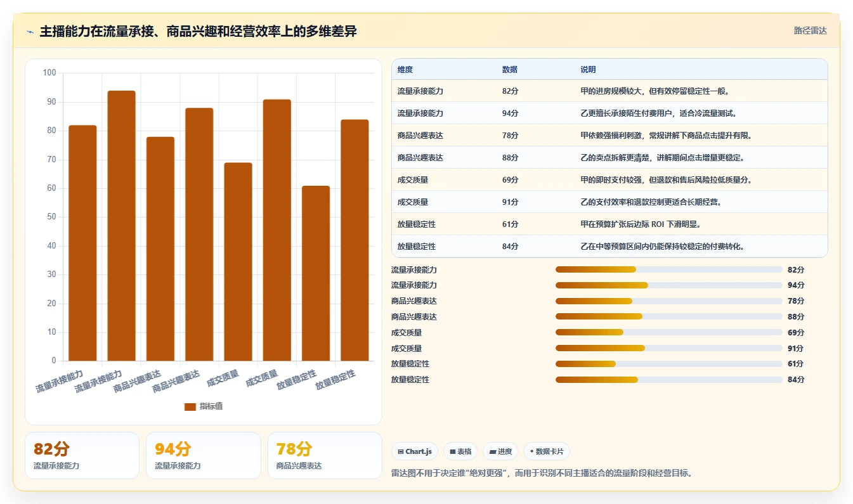This screenshot has width=853, height=504.
Task: Click the shortest bar in the bar chart
Action: (x=316, y=273)
